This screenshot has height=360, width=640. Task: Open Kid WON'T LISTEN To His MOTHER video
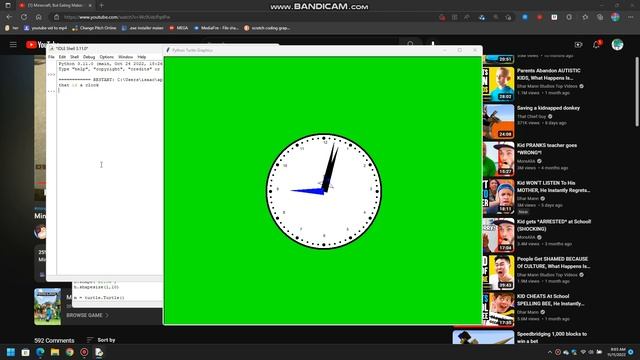coord(553,187)
